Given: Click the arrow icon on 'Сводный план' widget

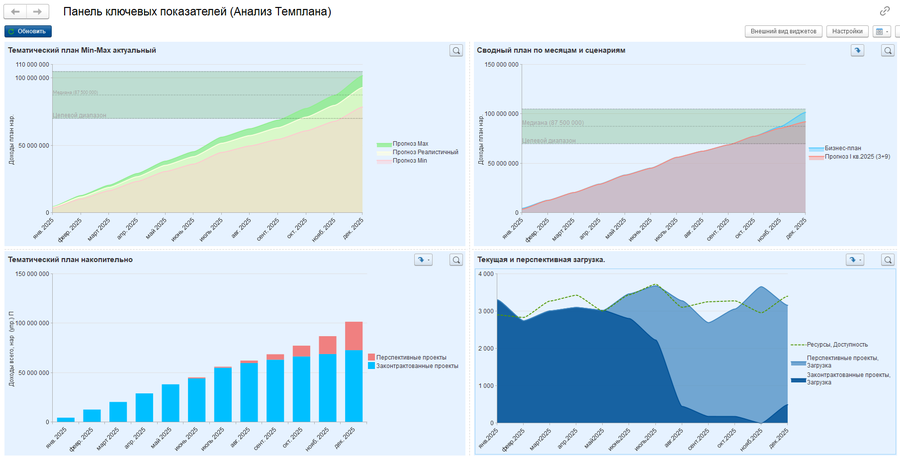Looking at the screenshot, I should pos(857,50).
